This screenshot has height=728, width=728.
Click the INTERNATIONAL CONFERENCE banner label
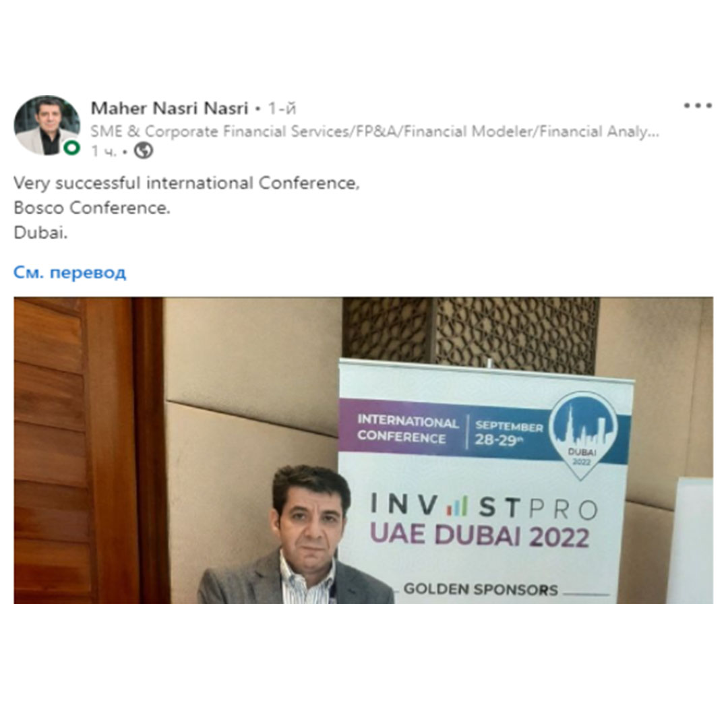tap(408, 429)
